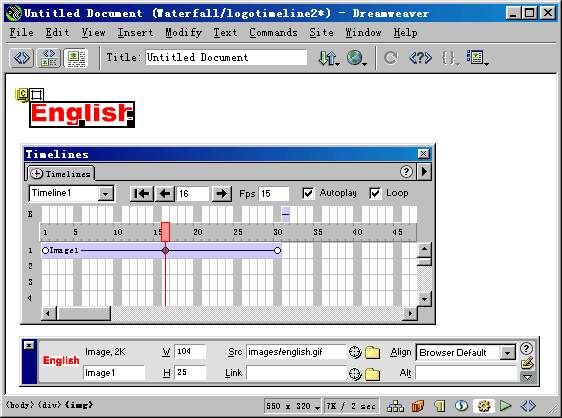Open File Management arrows icon
Screen dimensions: 562x418
click(x=329, y=58)
